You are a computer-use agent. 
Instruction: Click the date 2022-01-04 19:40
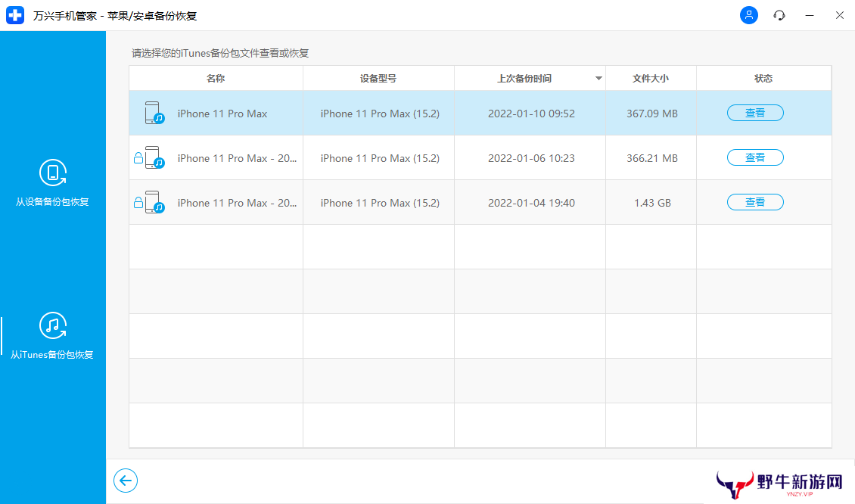(x=531, y=203)
